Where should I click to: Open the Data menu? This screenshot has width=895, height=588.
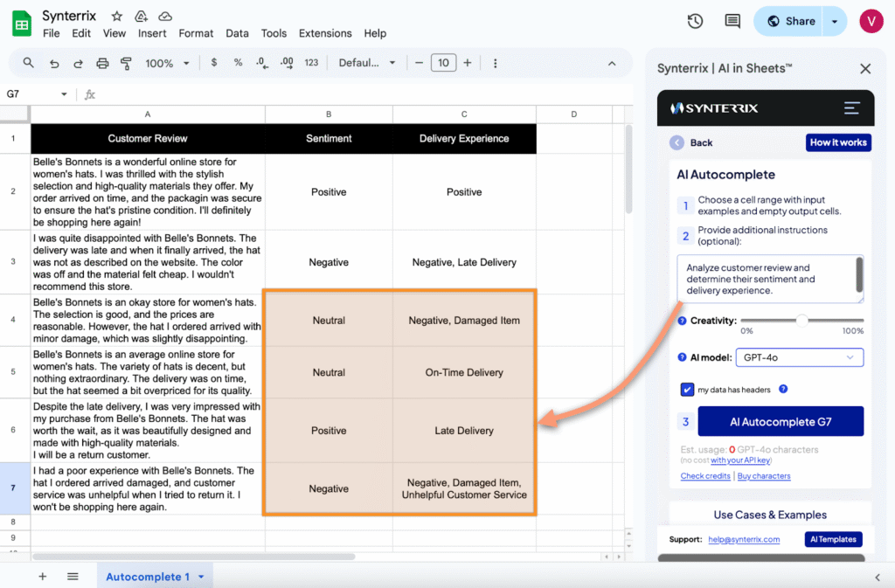pos(237,34)
